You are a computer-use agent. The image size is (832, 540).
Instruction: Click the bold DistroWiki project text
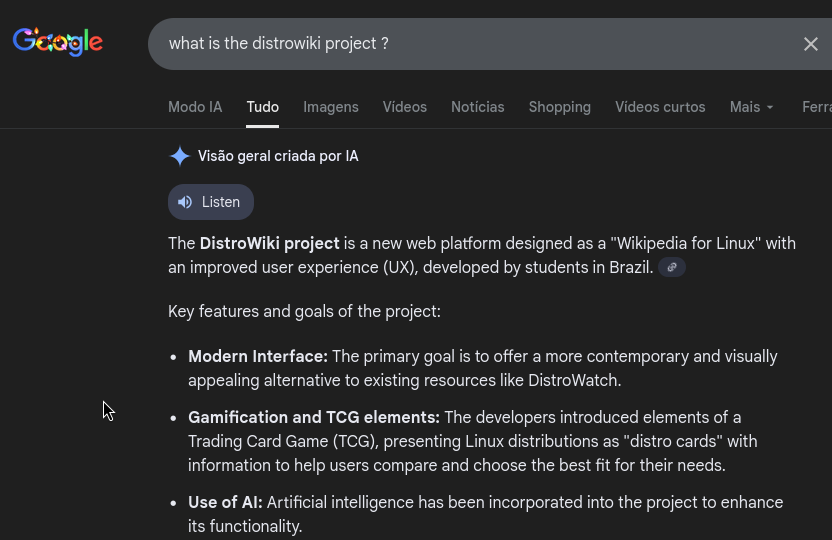pyautogui.click(x=269, y=243)
